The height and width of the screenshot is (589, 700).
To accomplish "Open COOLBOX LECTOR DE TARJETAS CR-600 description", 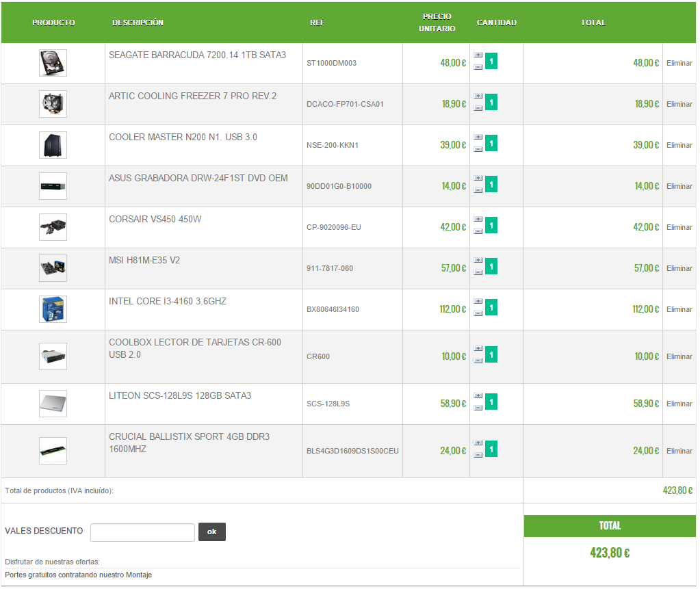I will click(x=195, y=348).
